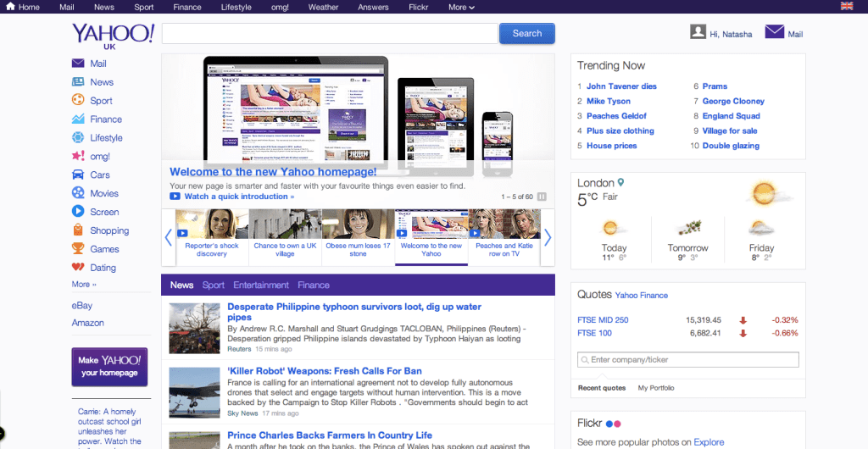Click the blue Search button
The height and width of the screenshot is (449, 868).
coord(526,34)
